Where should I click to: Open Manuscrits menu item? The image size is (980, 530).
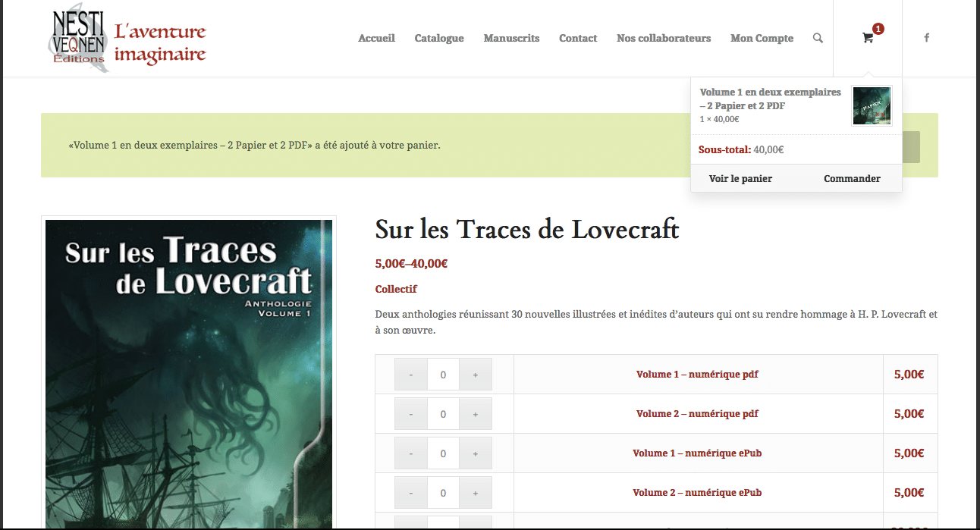511,38
